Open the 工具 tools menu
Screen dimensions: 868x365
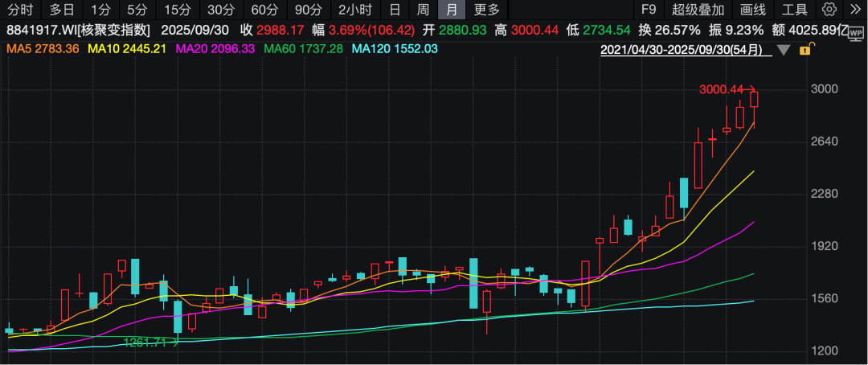tap(795, 10)
